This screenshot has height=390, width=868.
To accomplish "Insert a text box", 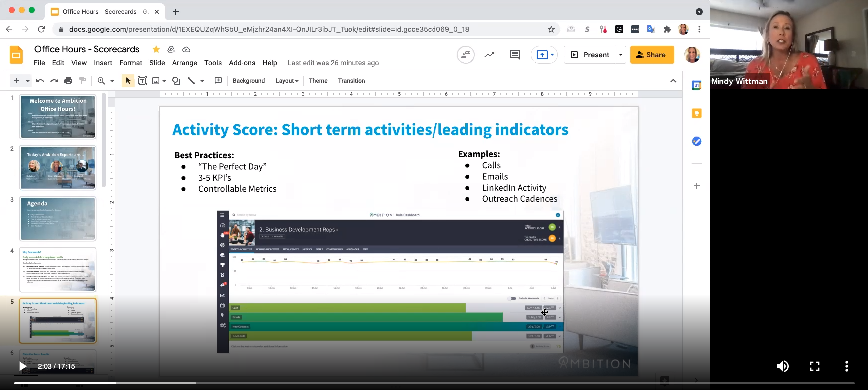I will [142, 81].
